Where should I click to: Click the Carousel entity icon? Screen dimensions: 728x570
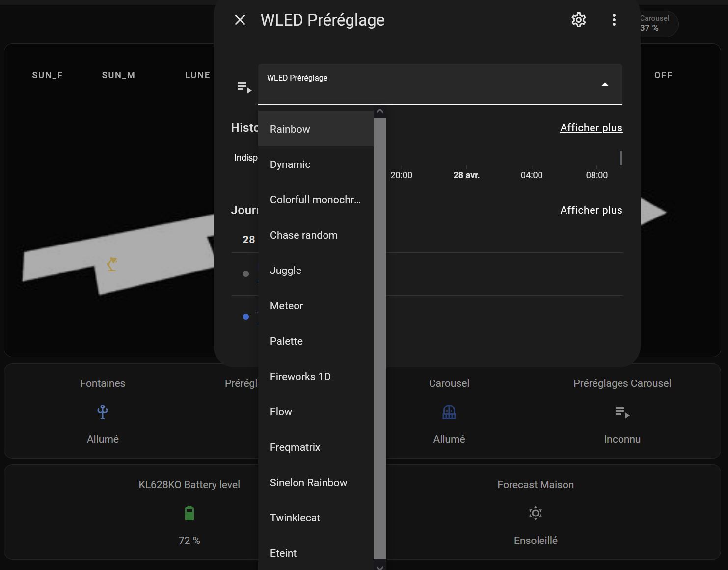[449, 412]
